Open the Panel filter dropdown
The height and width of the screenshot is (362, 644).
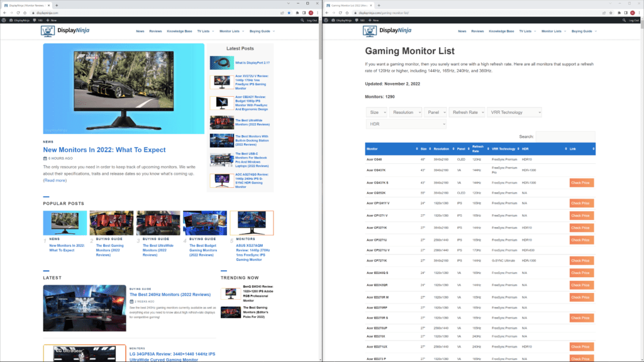pyautogui.click(x=436, y=112)
